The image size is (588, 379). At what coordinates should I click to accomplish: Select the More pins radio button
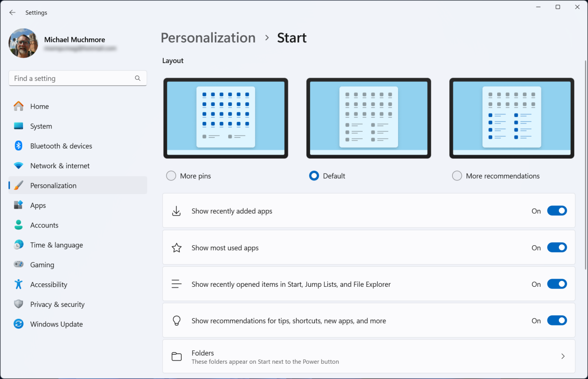pos(171,176)
